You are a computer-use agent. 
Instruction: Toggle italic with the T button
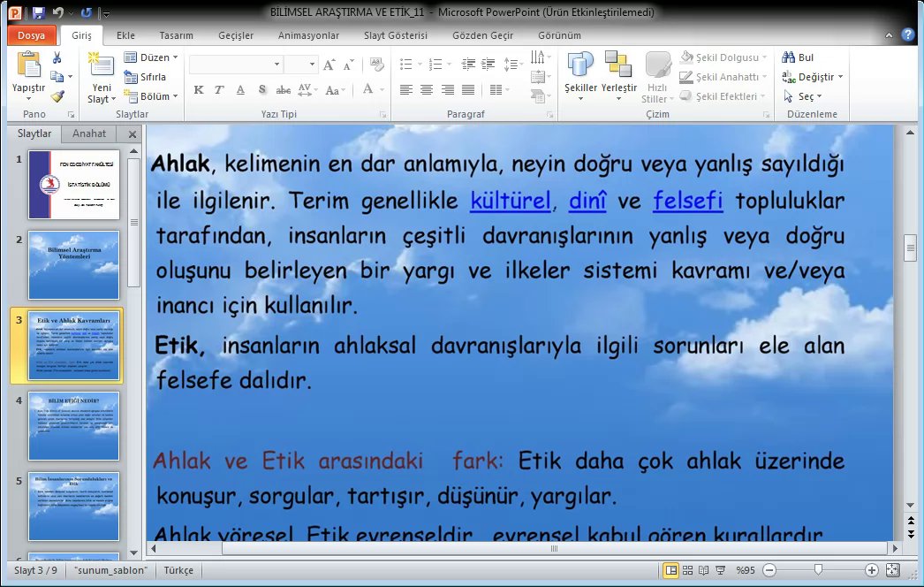[x=219, y=89]
